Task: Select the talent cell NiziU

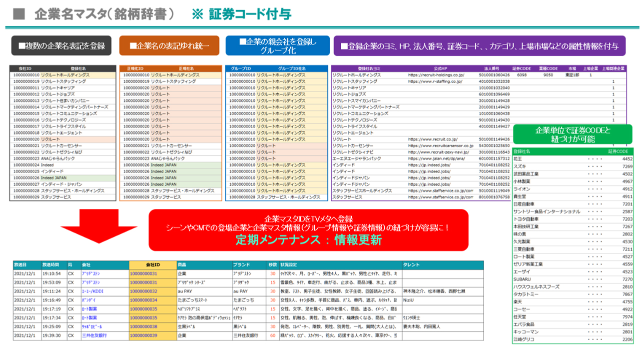Action: point(409,299)
